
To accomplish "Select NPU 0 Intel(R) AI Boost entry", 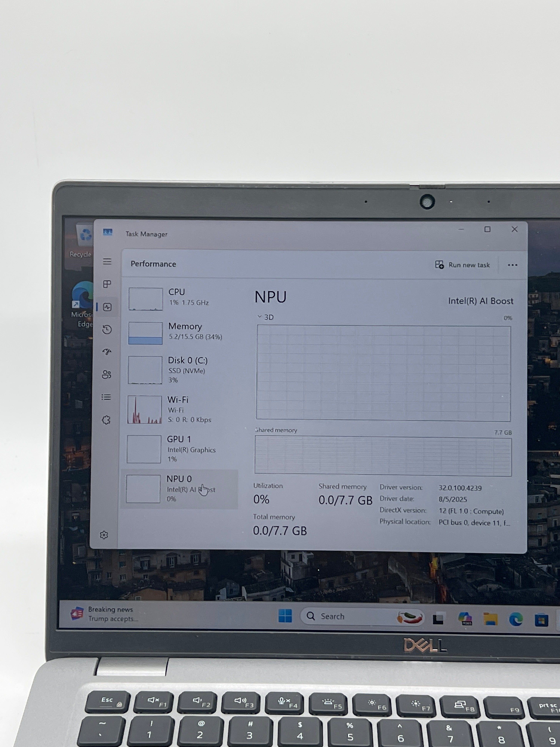I will pyautogui.click(x=179, y=489).
